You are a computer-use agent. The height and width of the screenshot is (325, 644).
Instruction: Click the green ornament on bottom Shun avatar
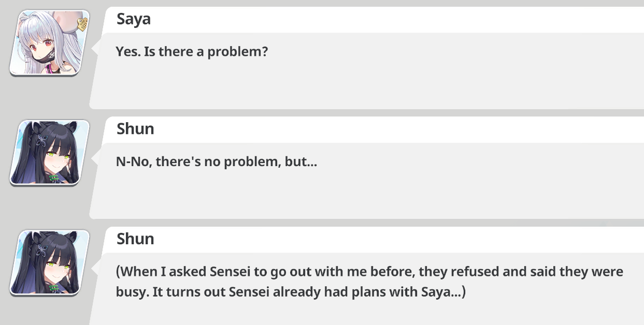point(54,288)
